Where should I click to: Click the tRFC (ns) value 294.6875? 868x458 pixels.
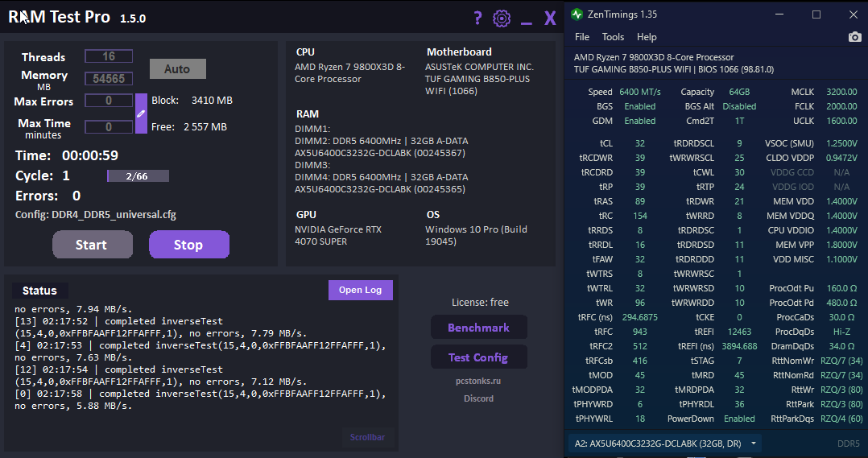click(640, 317)
